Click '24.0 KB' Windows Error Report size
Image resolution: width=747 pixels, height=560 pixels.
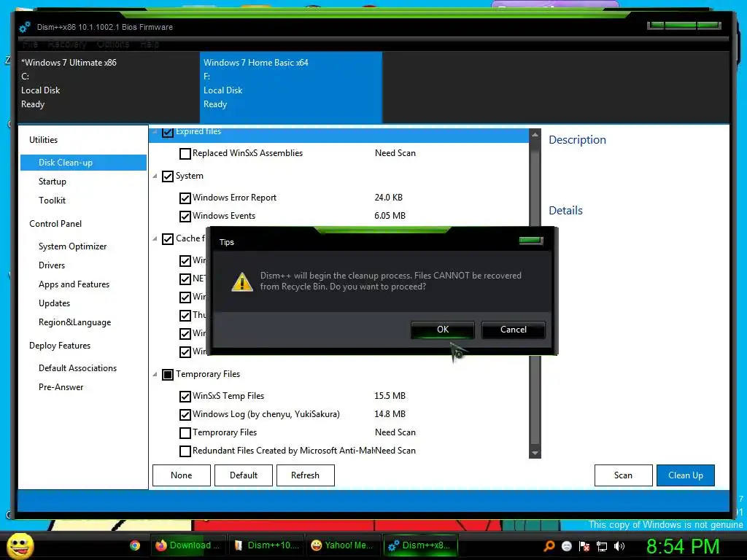pyautogui.click(x=388, y=197)
